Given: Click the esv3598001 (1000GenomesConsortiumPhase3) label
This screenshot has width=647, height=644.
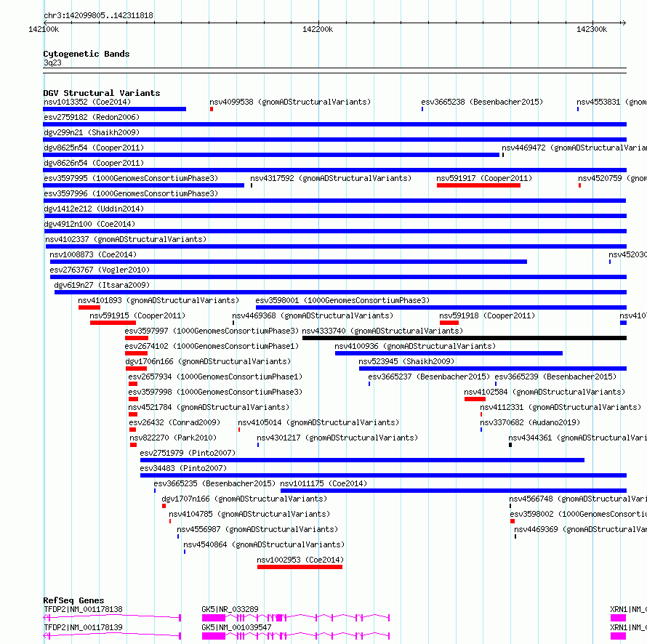Looking at the screenshot, I should (342, 300).
